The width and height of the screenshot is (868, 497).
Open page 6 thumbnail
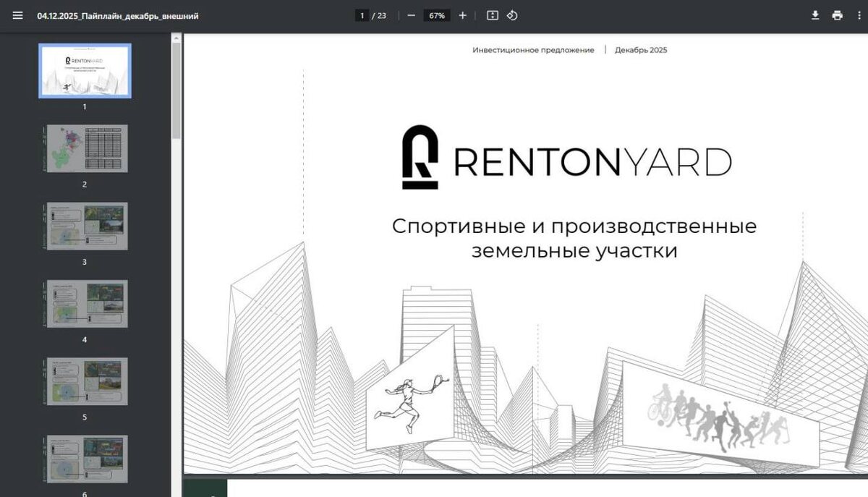88,459
